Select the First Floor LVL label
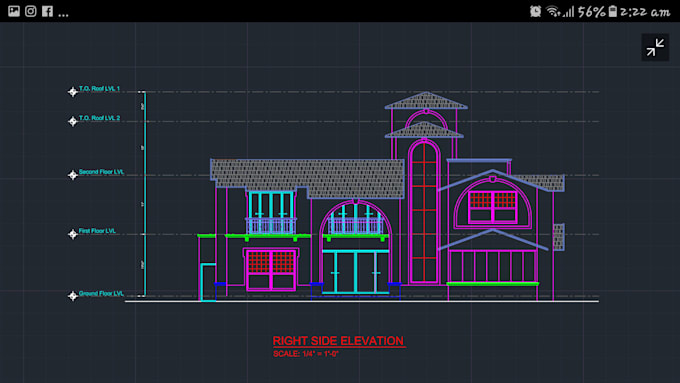This screenshot has height=383, width=680. click(97, 231)
